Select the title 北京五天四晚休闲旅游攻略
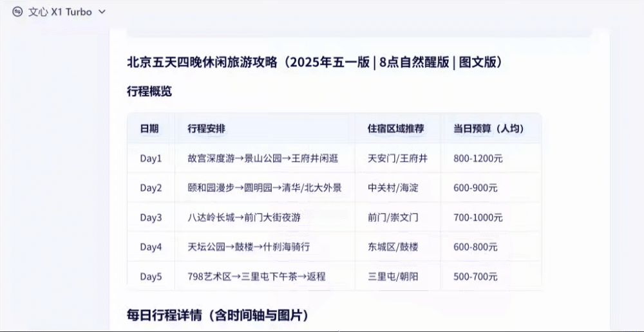This screenshot has height=332, width=644. coord(203,62)
